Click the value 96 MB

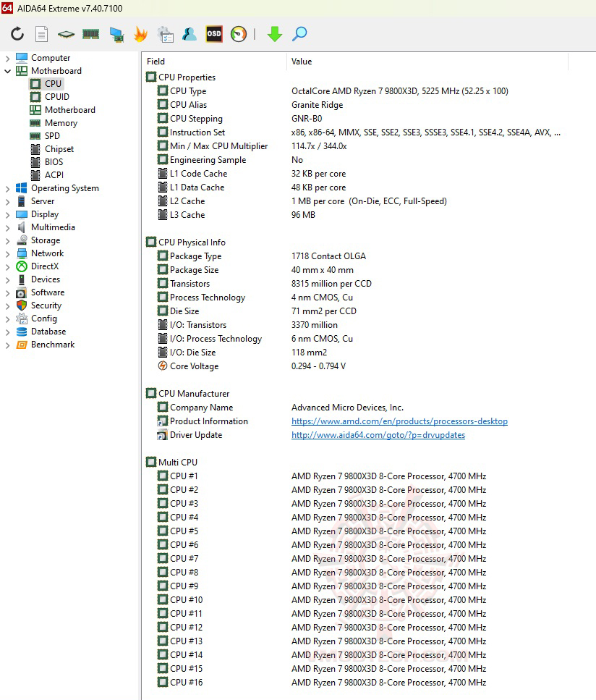[303, 215]
